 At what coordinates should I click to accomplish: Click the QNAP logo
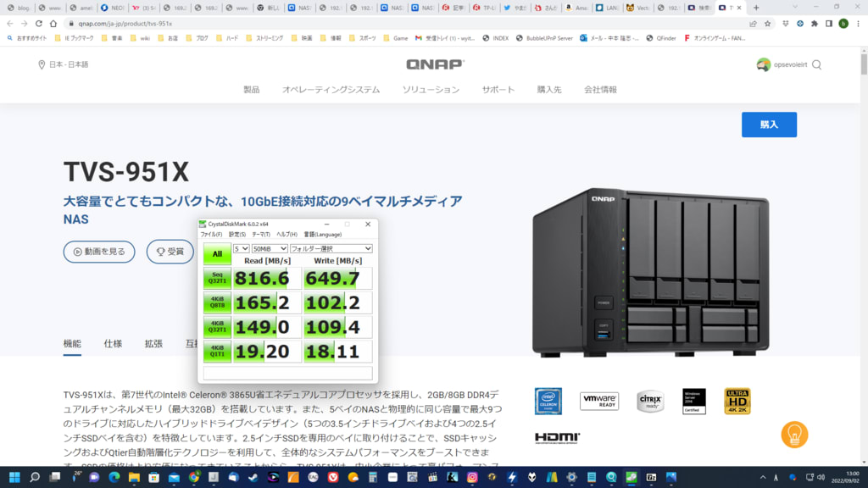click(x=435, y=64)
